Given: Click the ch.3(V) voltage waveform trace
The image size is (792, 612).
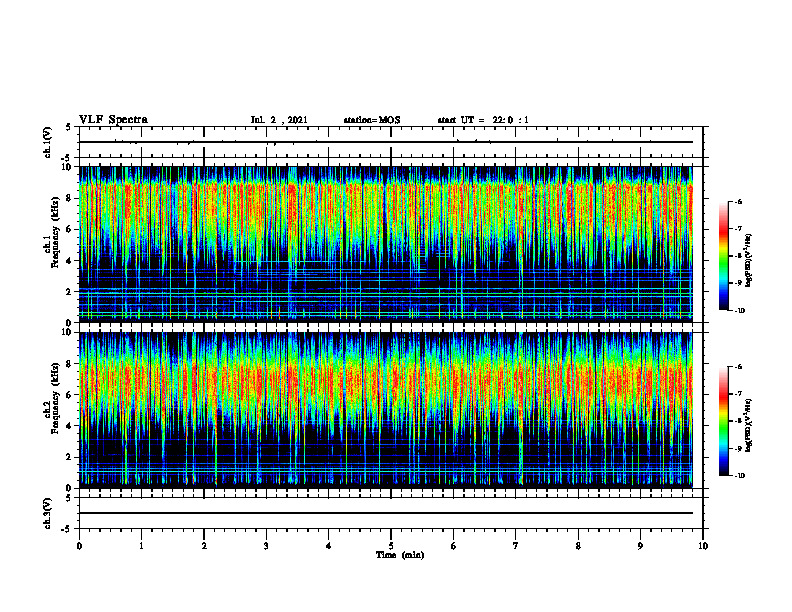Looking at the screenshot, I should [x=386, y=513].
